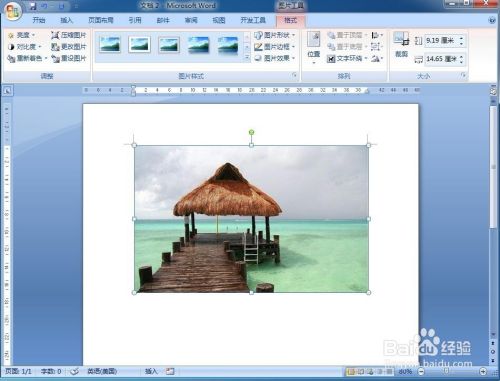Select the 裁剪 (Crop) tool

pos(401,45)
